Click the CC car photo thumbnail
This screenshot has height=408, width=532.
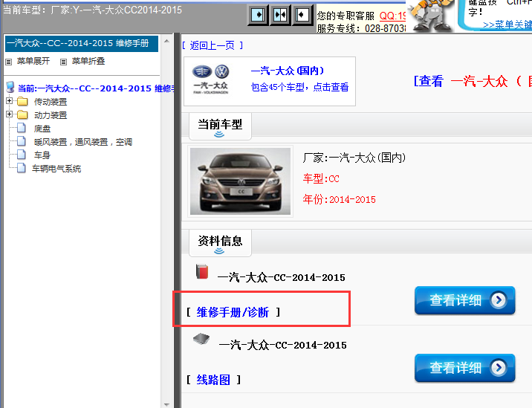pos(240,181)
